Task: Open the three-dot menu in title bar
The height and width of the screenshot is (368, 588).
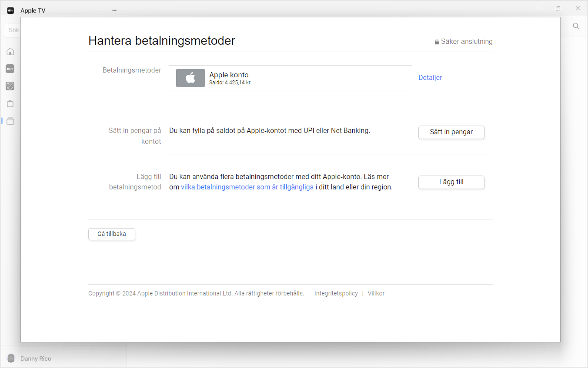Action: [x=114, y=10]
